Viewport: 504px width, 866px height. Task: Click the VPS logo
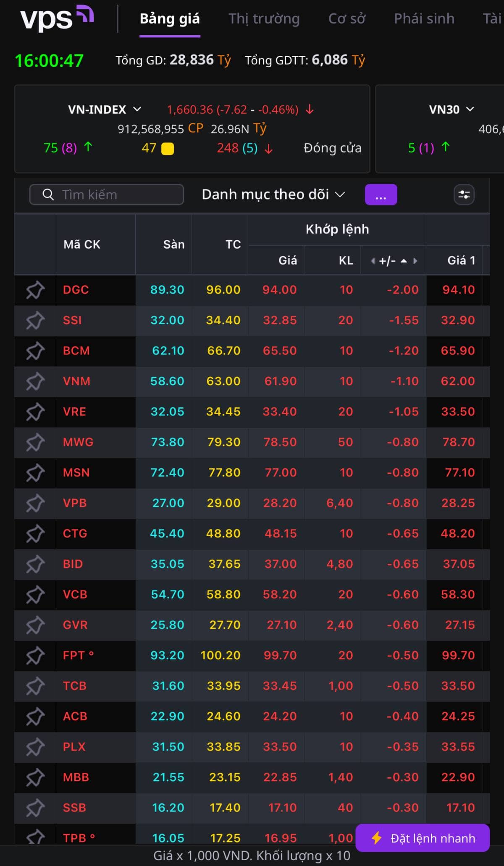click(x=57, y=18)
